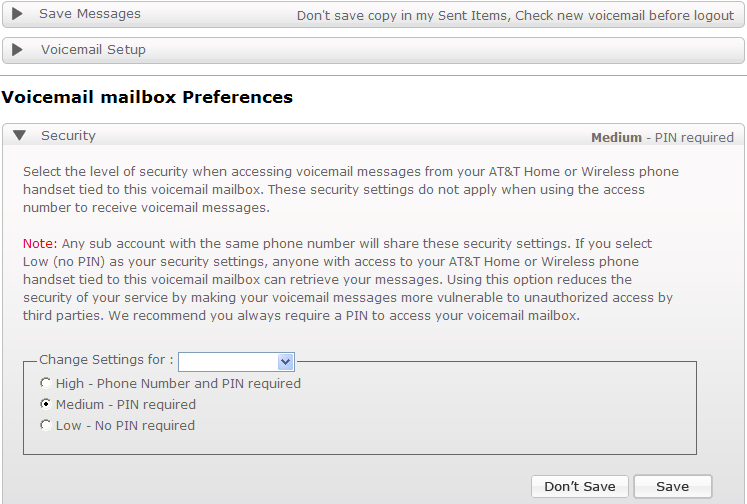
Task: Click the Low - No PIN required label text
Action: 125,426
